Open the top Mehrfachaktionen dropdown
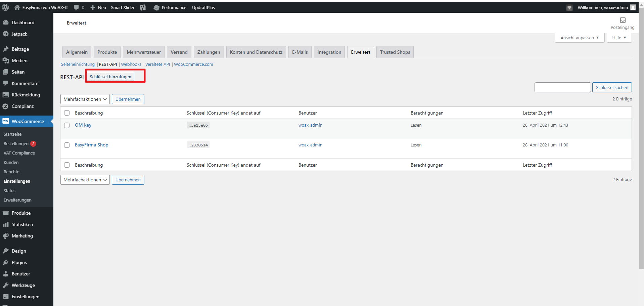The image size is (644, 306). [x=85, y=99]
